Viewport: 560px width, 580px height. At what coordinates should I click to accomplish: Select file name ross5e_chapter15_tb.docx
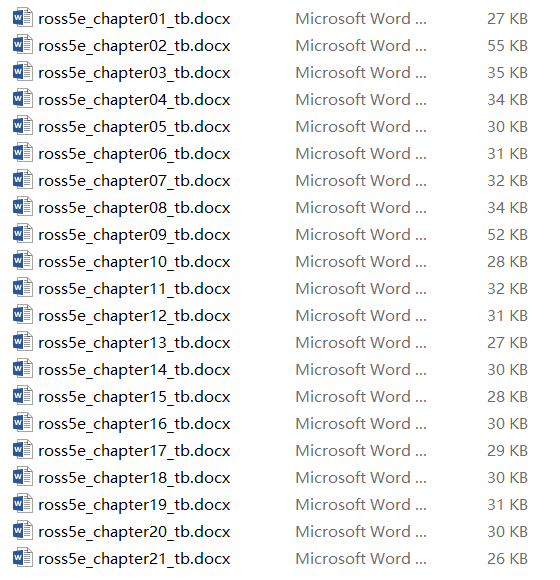pos(134,397)
